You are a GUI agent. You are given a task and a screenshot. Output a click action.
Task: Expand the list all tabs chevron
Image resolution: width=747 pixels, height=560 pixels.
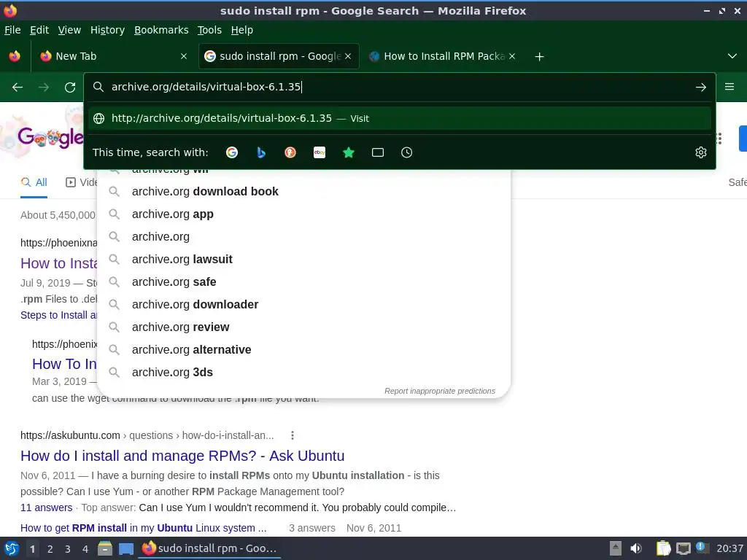[732, 56]
